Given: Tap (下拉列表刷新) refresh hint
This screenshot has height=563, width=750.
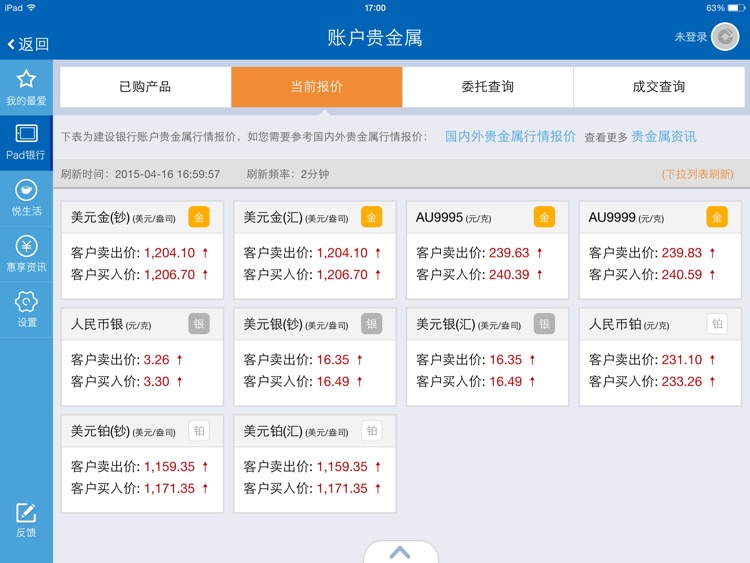Looking at the screenshot, I should tap(697, 174).
